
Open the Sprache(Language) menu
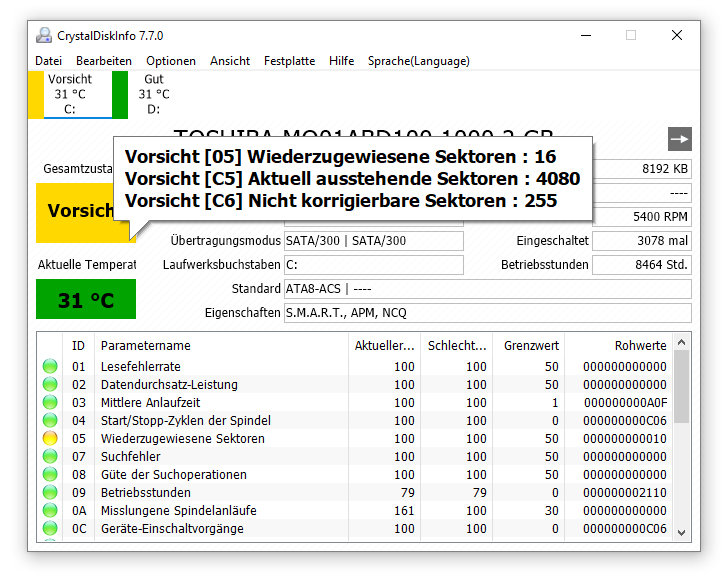pyautogui.click(x=419, y=61)
